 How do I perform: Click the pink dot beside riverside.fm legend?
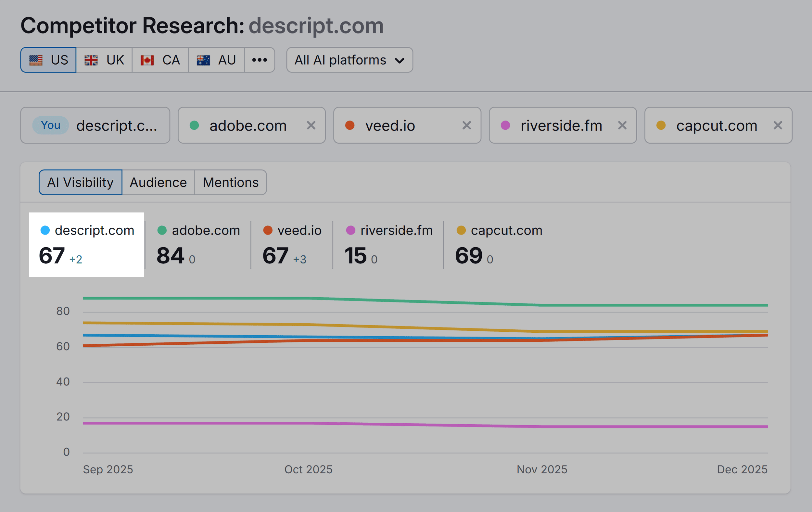[351, 230]
